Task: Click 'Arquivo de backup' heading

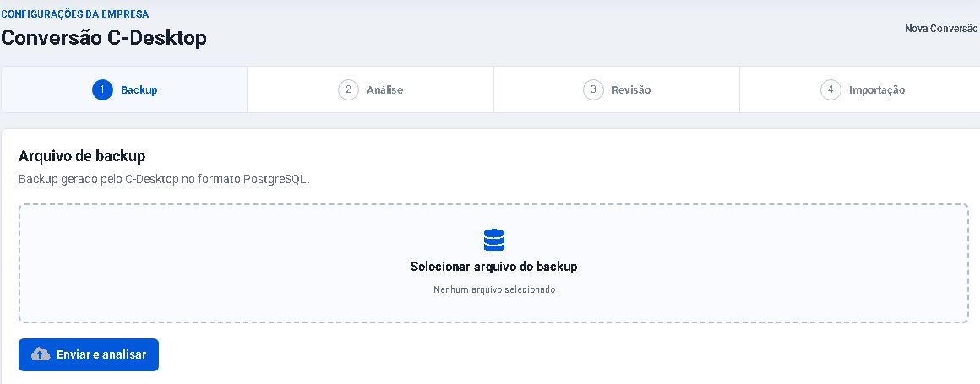Action: (82, 156)
